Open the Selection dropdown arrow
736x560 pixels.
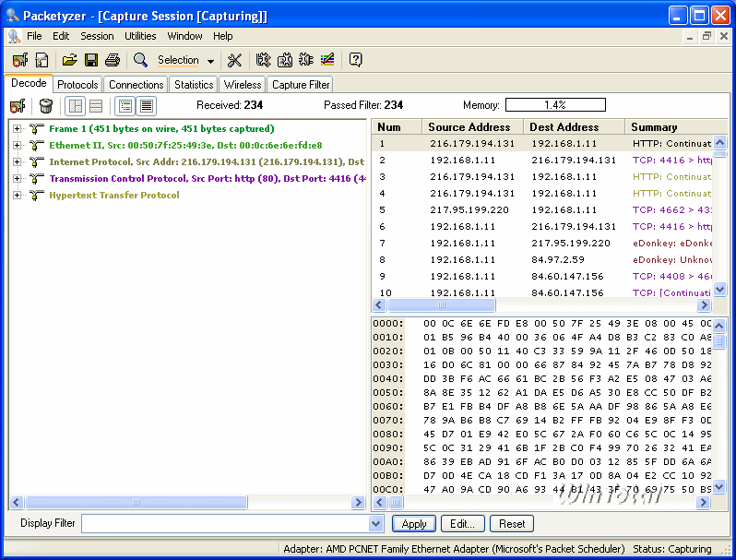coord(210,62)
